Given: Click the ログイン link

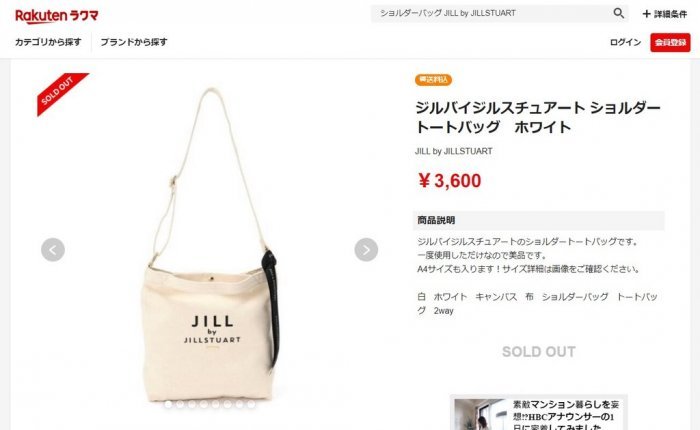Looking at the screenshot, I should pos(625,42).
